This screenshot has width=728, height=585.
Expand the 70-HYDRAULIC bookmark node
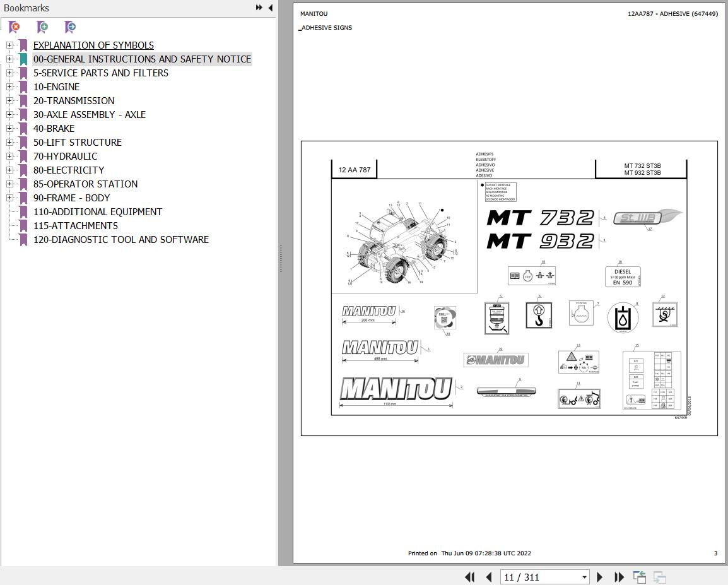pos(9,157)
